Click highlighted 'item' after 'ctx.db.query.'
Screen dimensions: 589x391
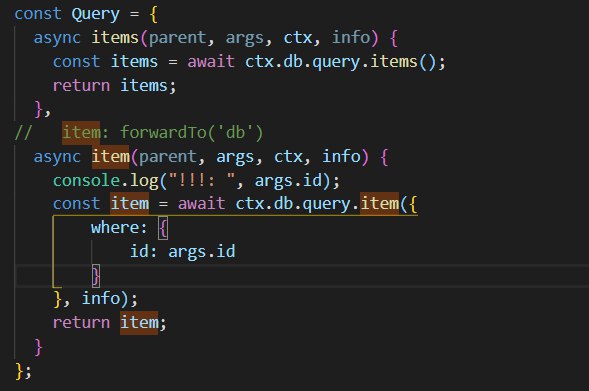(x=379, y=203)
